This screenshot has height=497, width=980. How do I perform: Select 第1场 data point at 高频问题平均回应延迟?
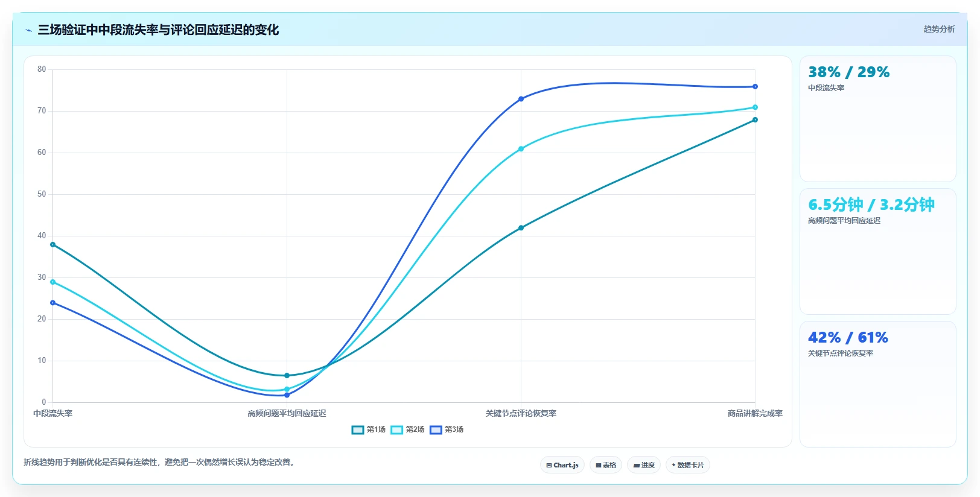coord(287,376)
